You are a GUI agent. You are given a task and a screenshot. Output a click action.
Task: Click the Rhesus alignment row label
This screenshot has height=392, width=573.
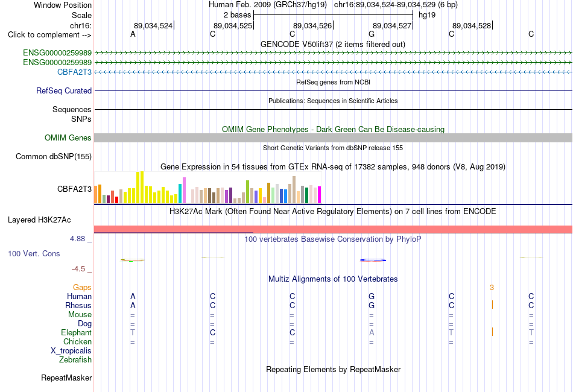[x=78, y=305]
